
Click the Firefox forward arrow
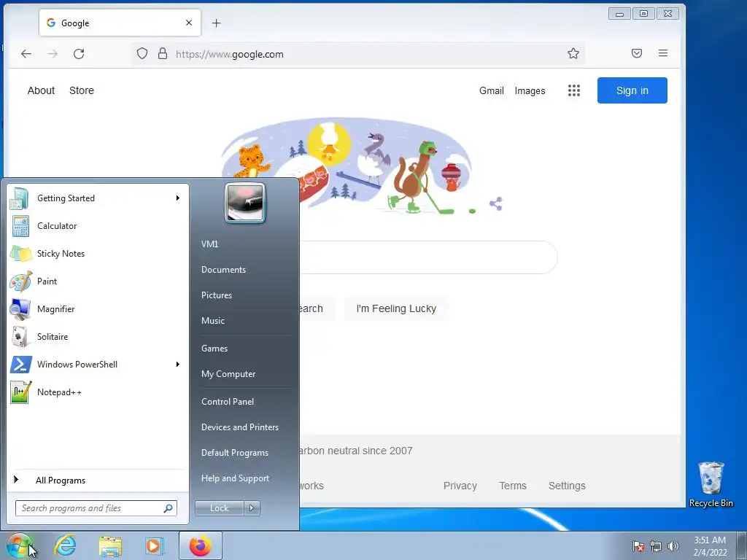pos(53,54)
